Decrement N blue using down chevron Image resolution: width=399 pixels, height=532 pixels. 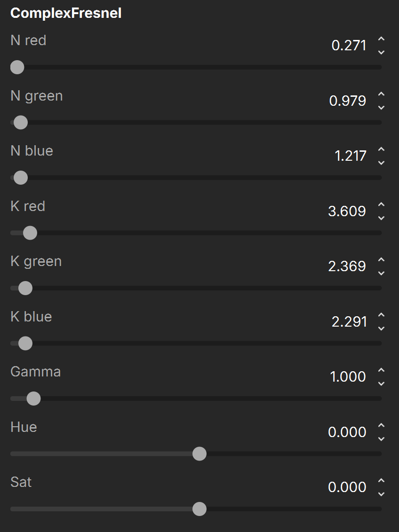point(381,163)
